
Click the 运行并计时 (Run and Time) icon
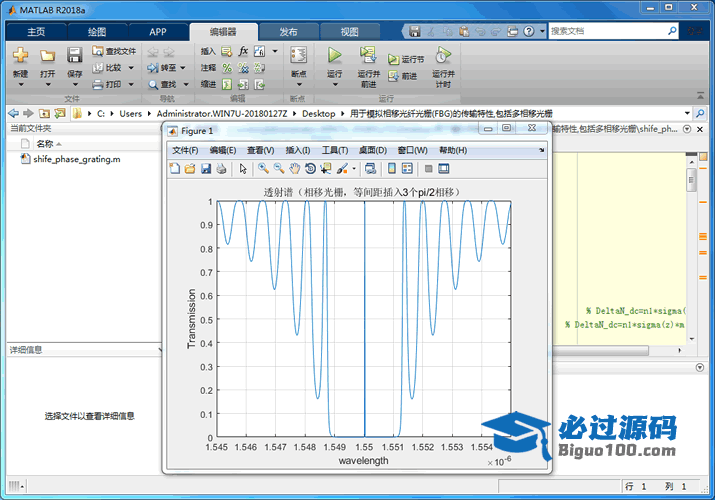tap(443, 55)
